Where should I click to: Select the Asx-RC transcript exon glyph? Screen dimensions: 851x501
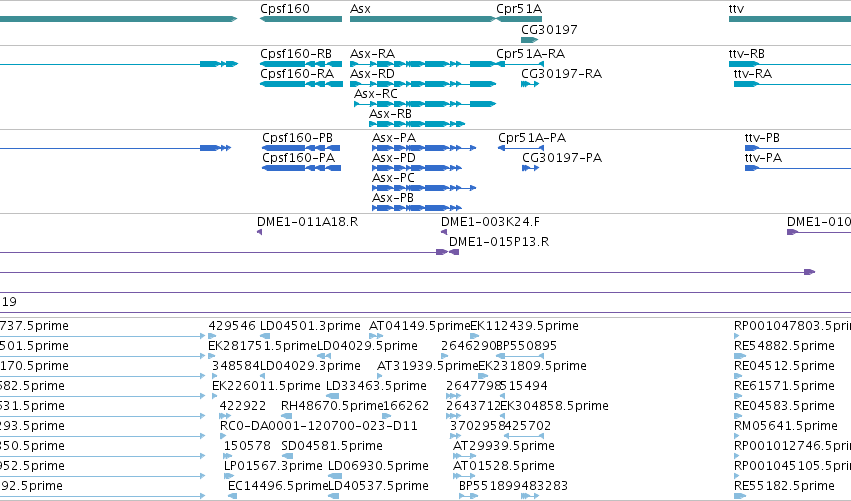pyautogui.click(x=425, y=104)
